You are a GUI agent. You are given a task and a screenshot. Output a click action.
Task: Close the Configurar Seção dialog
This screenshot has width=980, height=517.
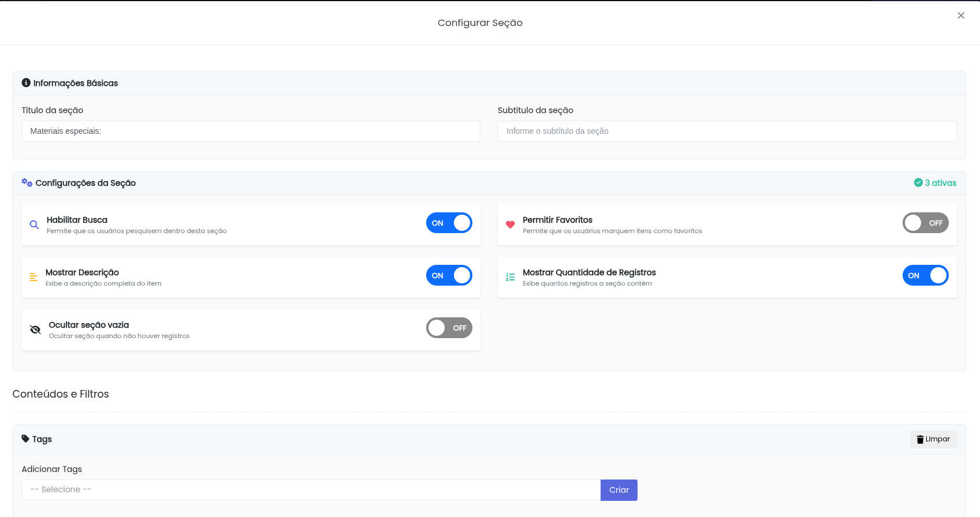click(961, 16)
